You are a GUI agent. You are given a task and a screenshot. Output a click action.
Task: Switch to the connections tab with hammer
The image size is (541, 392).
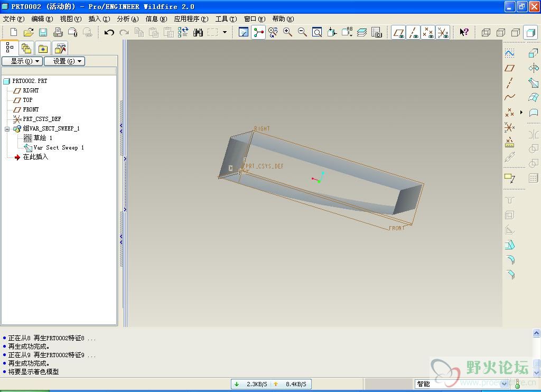[60, 48]
